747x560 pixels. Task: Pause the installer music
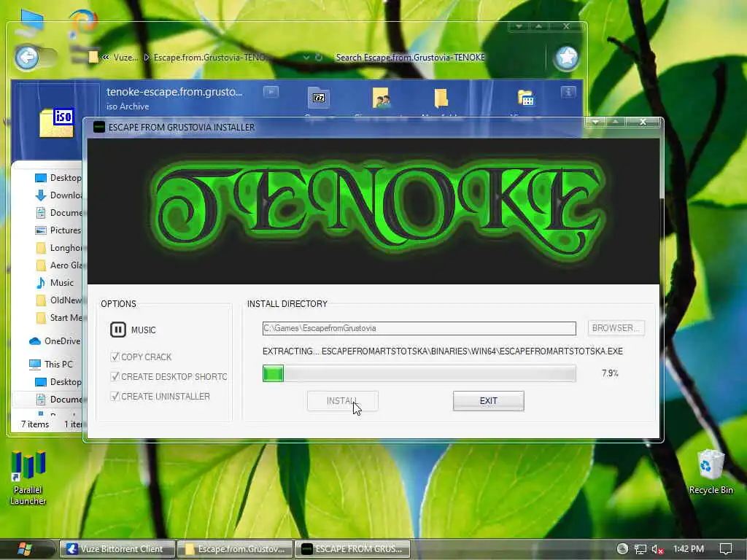(x=117, y=330)
